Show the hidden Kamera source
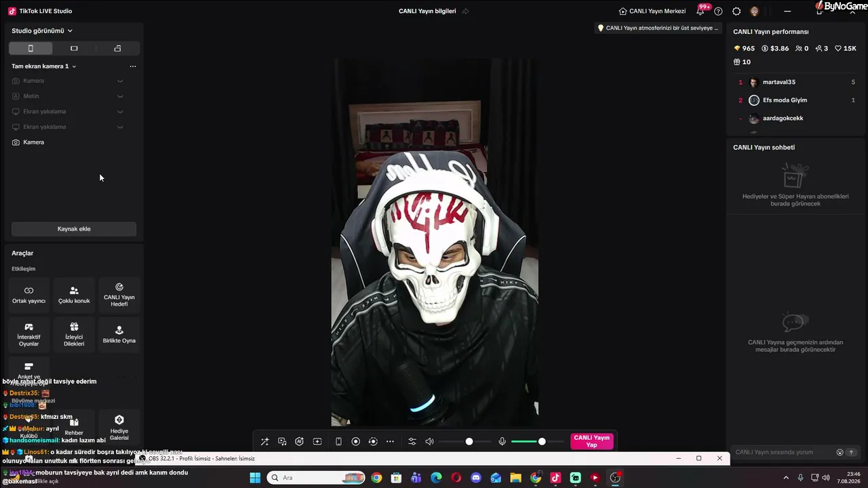 coord(120,81)
